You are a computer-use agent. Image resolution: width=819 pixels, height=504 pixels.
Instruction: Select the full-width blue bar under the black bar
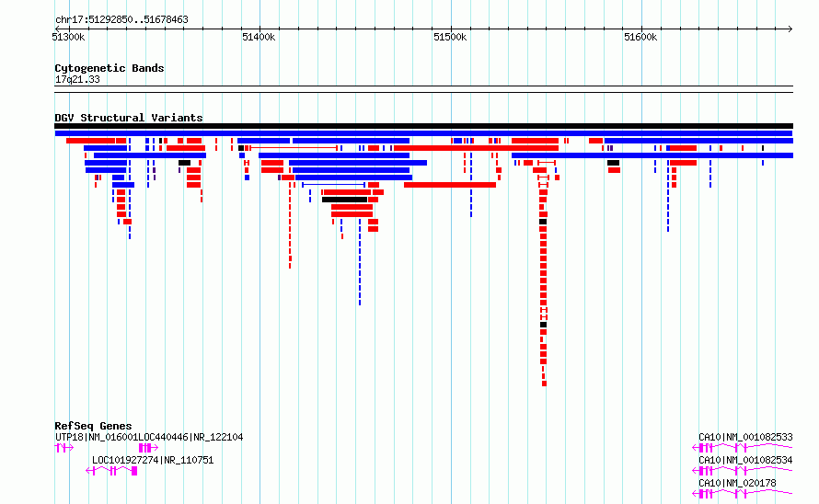pos(423,133)
